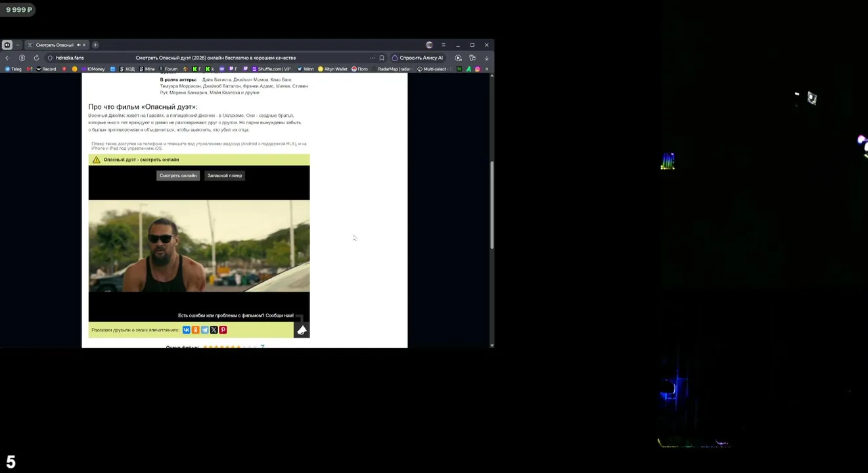Mute the tab via speaker icon

[78, 45]
